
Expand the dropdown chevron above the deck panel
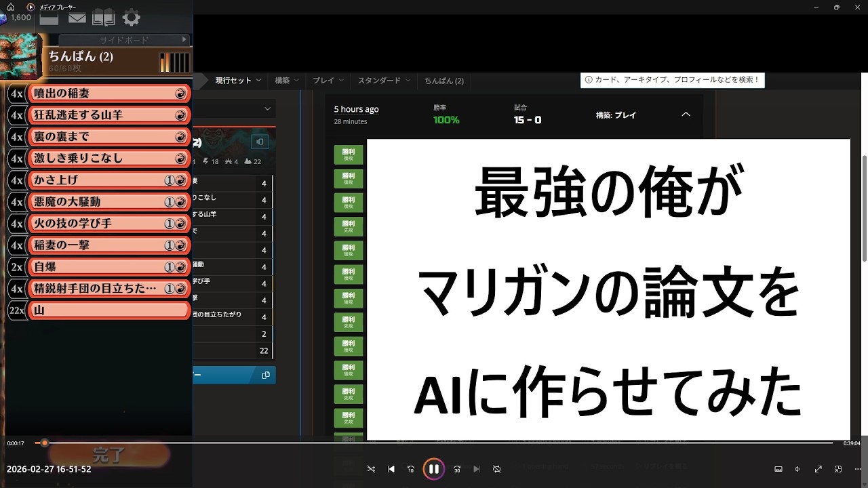point(267,108)
